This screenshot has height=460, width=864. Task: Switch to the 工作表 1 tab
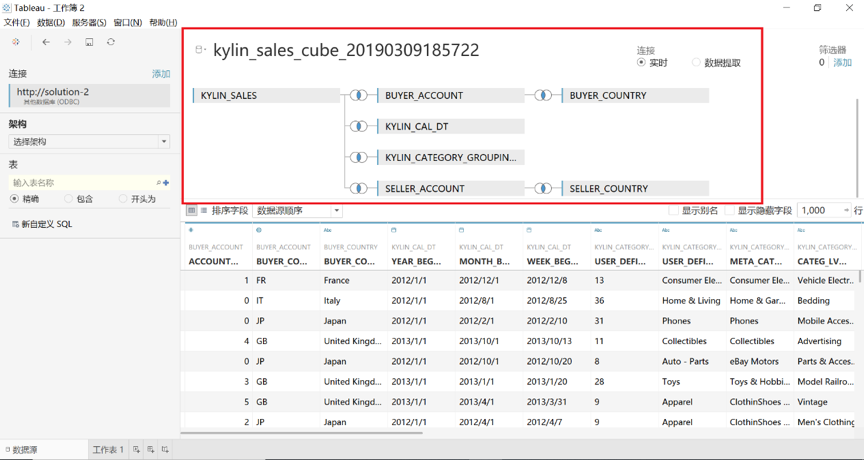(108, 450)
